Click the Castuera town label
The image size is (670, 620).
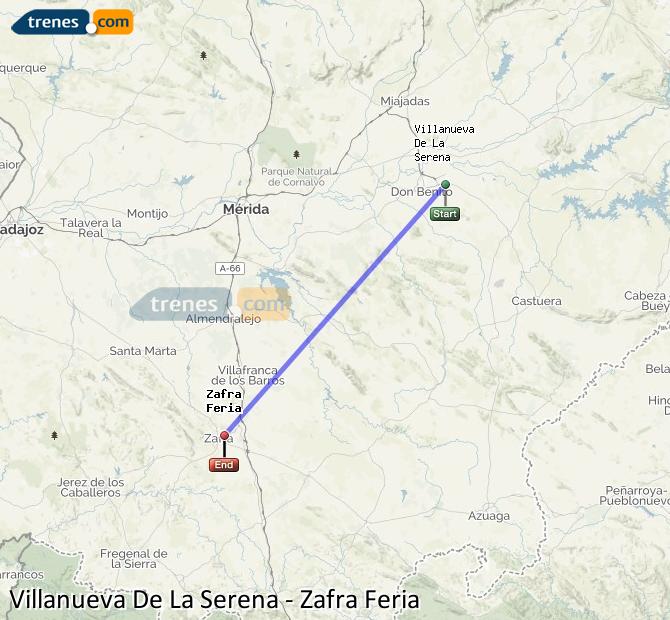536,301
